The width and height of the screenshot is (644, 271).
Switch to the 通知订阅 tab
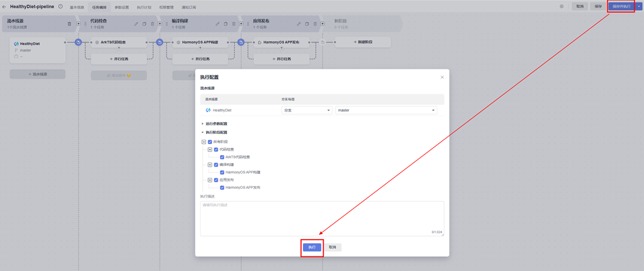188,7
